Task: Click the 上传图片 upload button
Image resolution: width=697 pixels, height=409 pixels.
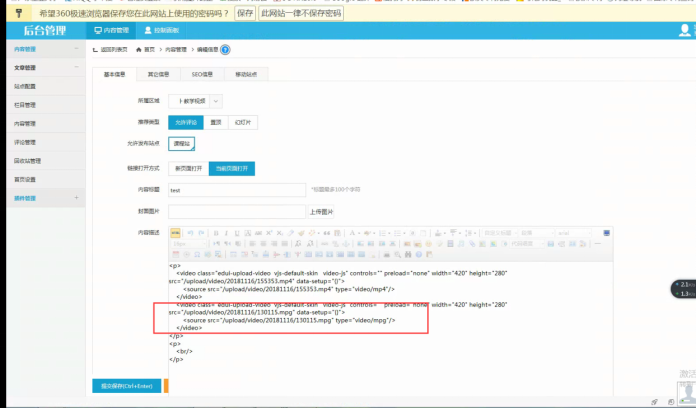Action: pos(321,212)
